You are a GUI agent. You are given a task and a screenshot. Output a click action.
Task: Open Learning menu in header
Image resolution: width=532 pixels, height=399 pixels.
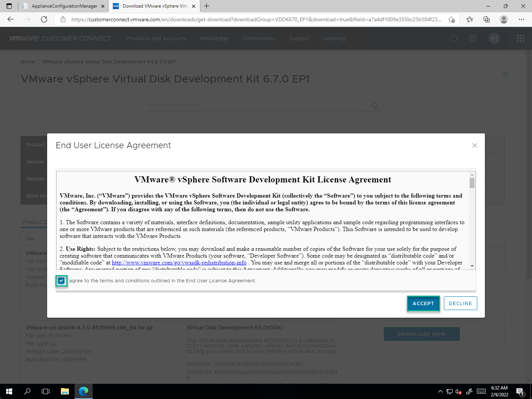tap(334, 38)
